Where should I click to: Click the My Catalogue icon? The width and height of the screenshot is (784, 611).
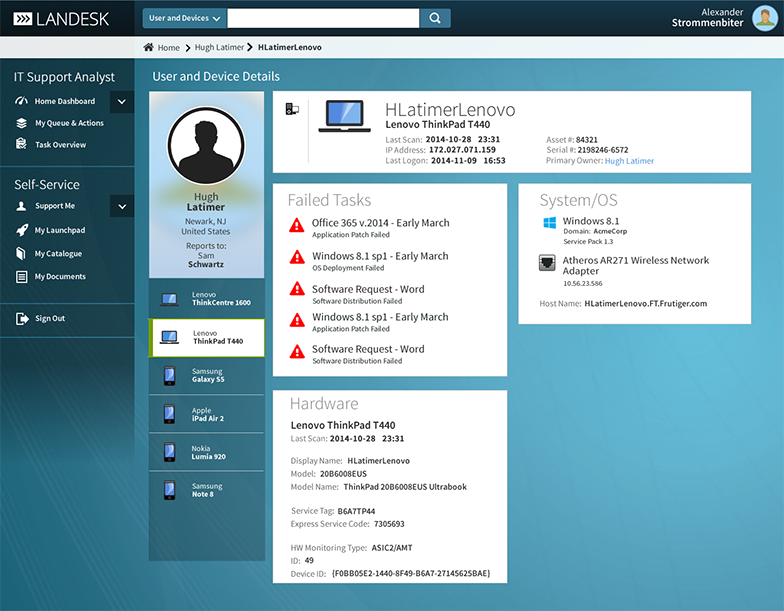[22, 254]
